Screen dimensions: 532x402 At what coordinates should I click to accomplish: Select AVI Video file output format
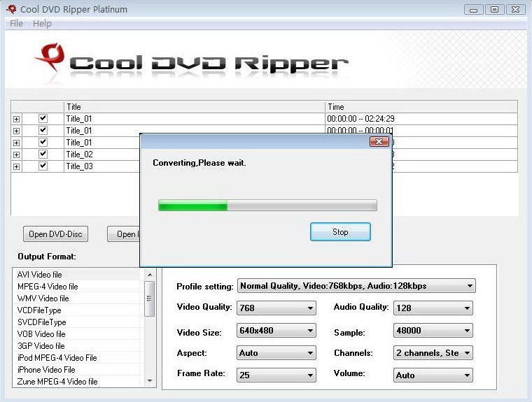(78, 274)
